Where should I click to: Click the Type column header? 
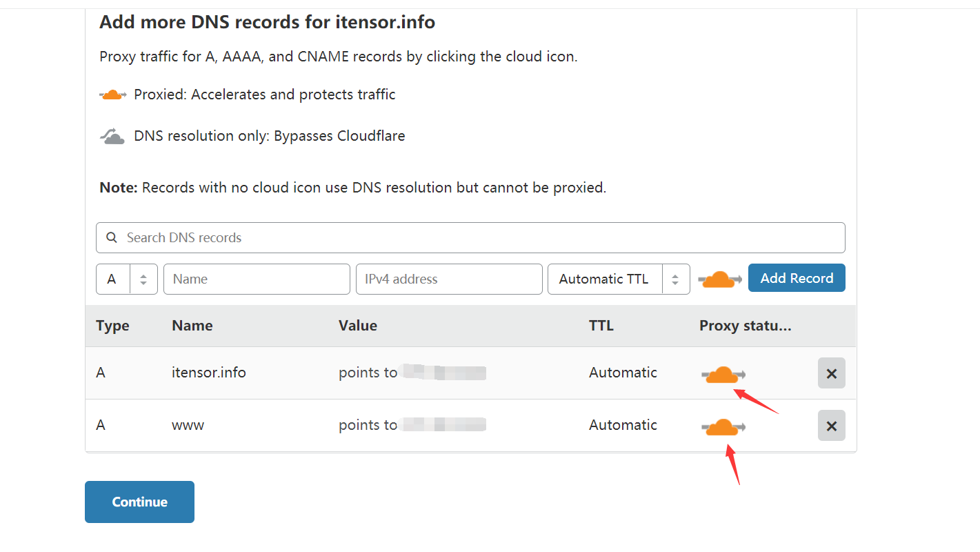pyautogui.click(x=112, y=326)
